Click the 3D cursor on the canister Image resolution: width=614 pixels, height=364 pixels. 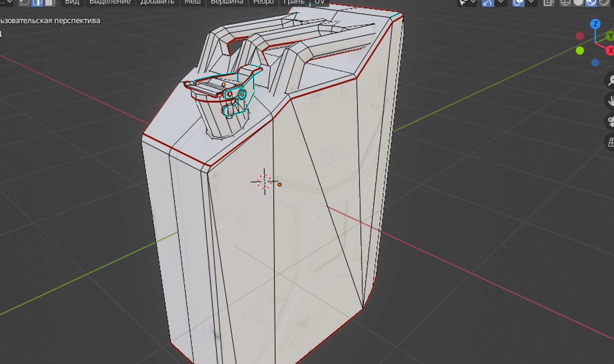point(264,182)
